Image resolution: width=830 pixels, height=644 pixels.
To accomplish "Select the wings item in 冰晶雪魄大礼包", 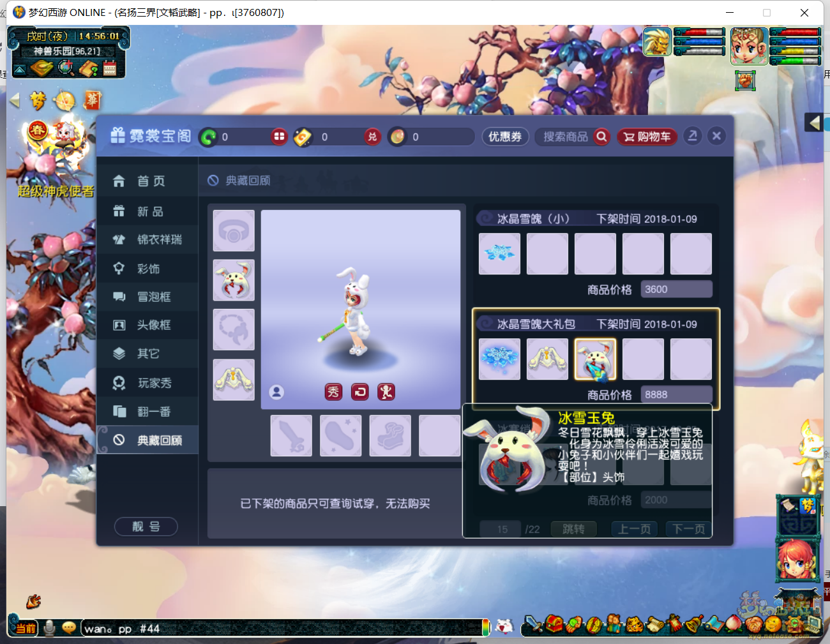I will (x=547, y=359).
